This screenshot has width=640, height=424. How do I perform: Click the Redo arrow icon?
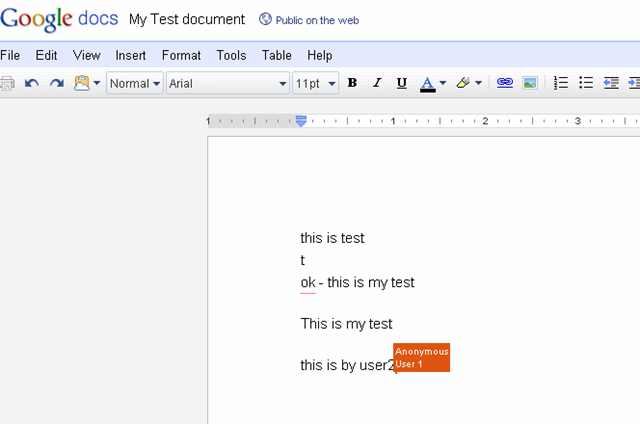tap(57, 83)
